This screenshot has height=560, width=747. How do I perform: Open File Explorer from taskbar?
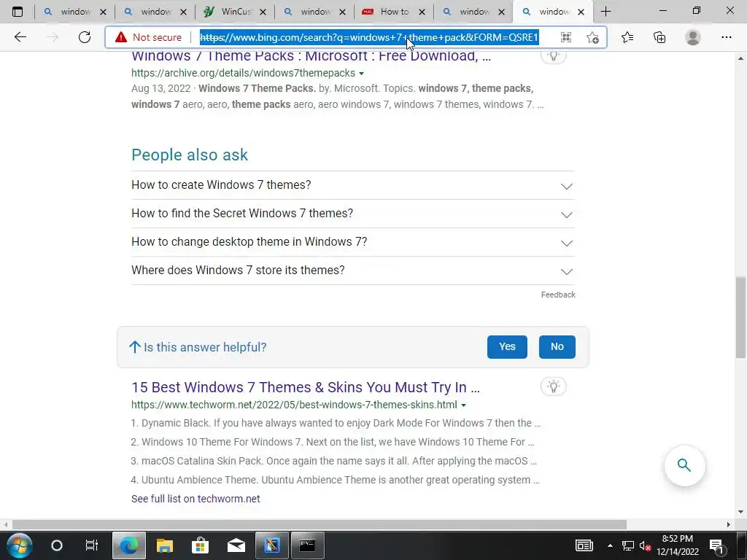point(165,545)
